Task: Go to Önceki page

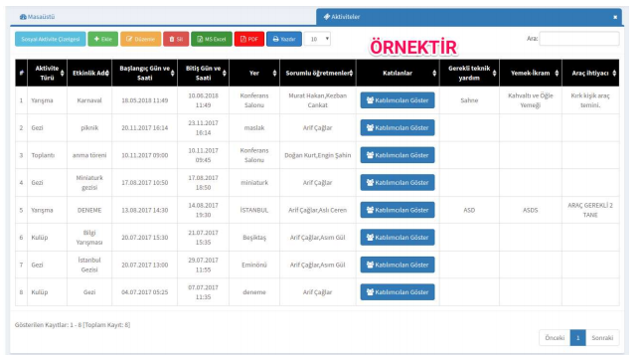Action: coord(555,338)
